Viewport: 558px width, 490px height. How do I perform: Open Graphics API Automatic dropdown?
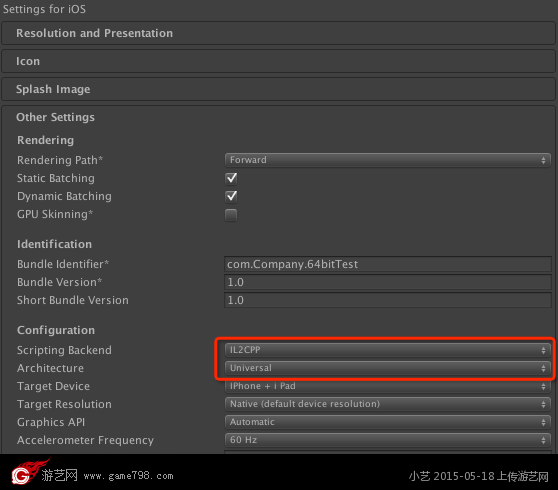(388, 422)
